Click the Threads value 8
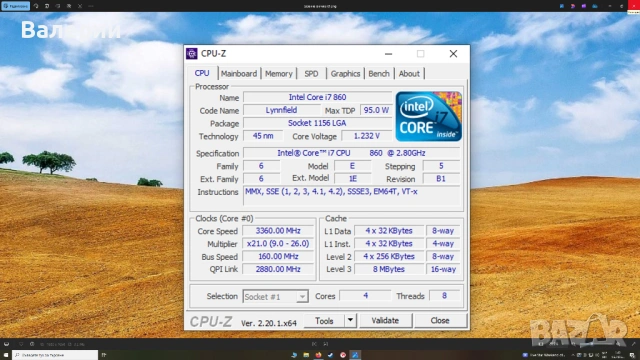Screen dimensions: 640x360 444,296
